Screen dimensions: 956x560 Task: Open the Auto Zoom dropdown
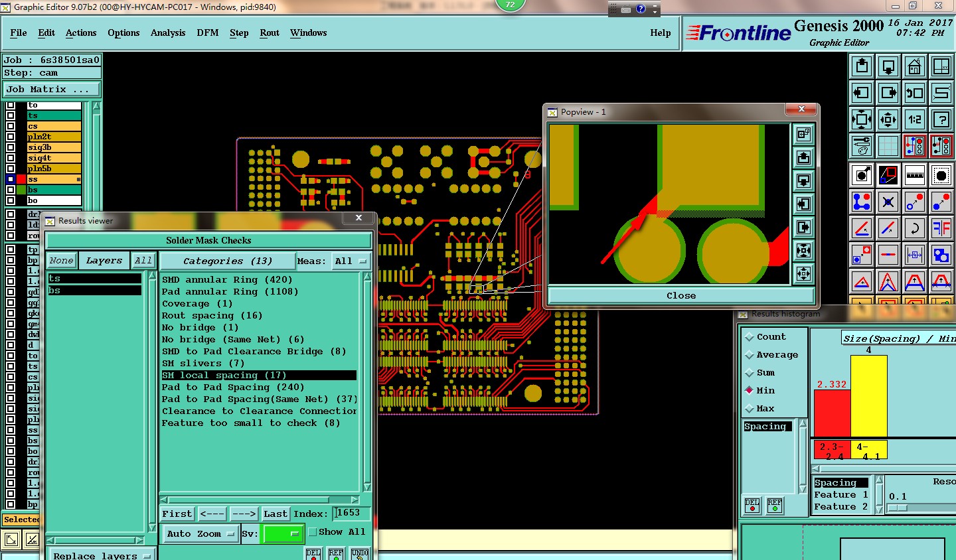coord(200,533)
